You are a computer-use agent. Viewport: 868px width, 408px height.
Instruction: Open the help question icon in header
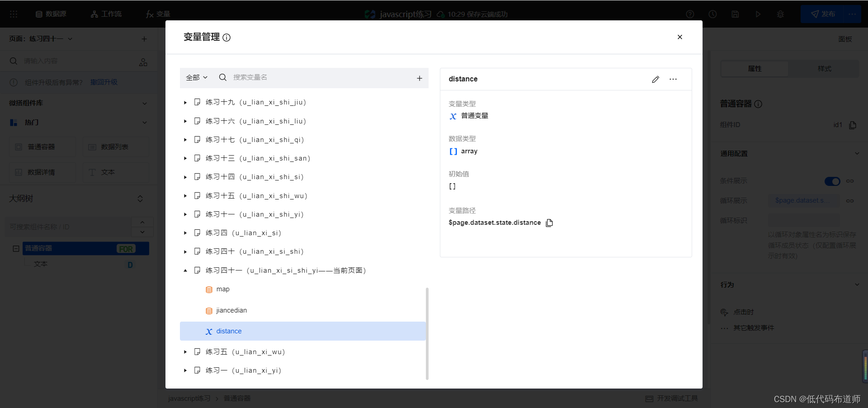click(690, 14)
